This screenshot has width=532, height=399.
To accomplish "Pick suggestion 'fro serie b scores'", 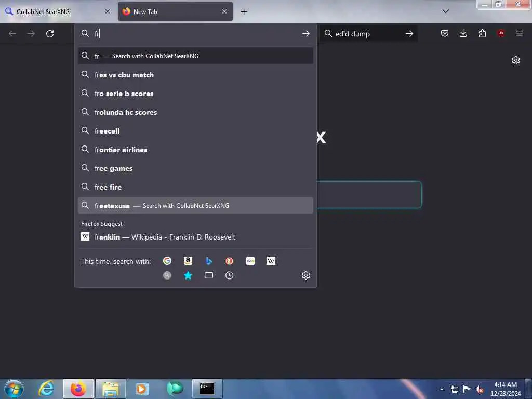I will [x=195, y=94].
